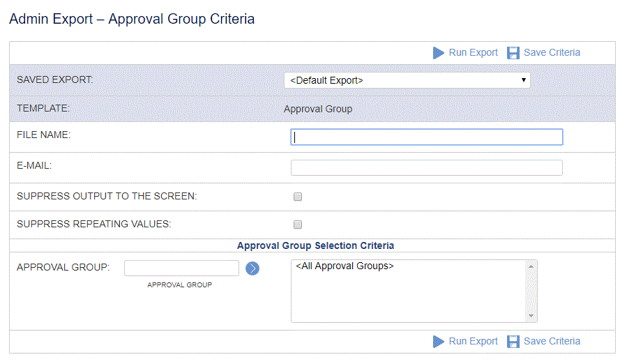Screen dimensions: 627x364
Task: Click the top Save Criteria floppy disk icon
Action: click(x=513, y=53)
